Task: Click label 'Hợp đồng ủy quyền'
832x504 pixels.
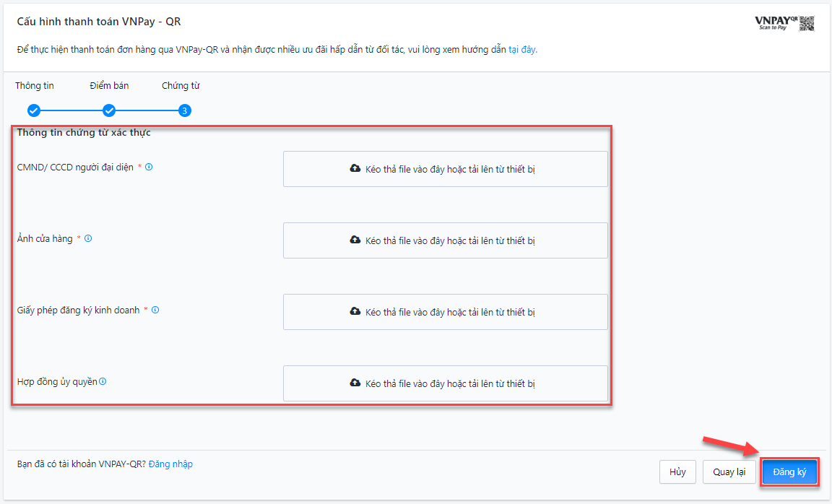Action: [x=57, y=382]
